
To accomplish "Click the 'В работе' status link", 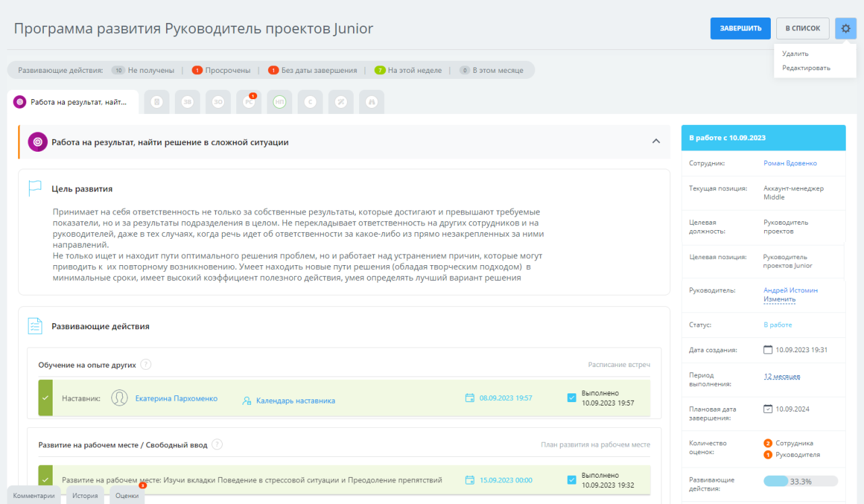I will click(x=778, y=325).
